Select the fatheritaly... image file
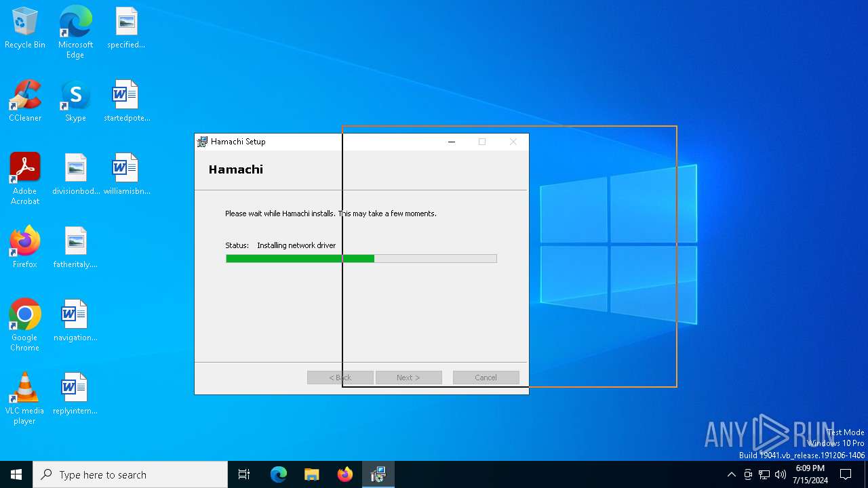Viewport: 868px width, 488px height. point(75,247)
